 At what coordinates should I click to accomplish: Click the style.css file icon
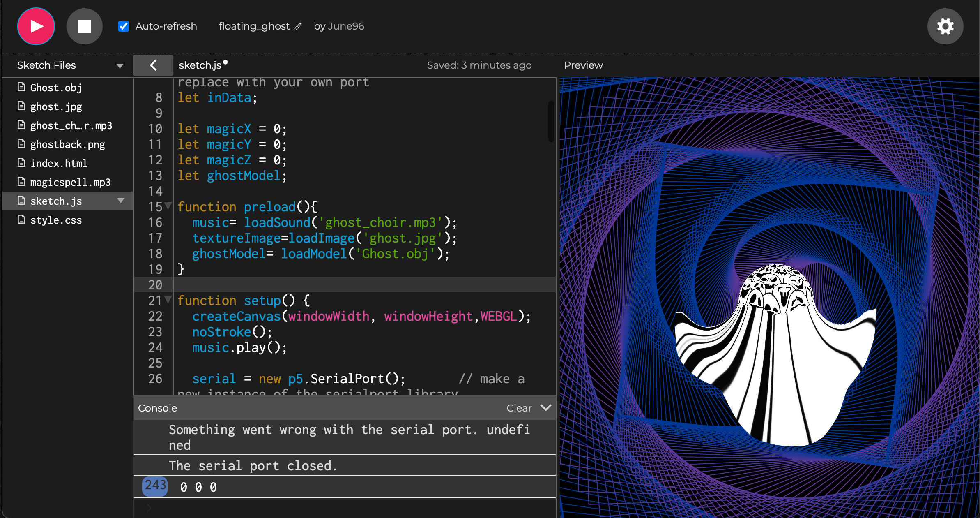(21, 219)
